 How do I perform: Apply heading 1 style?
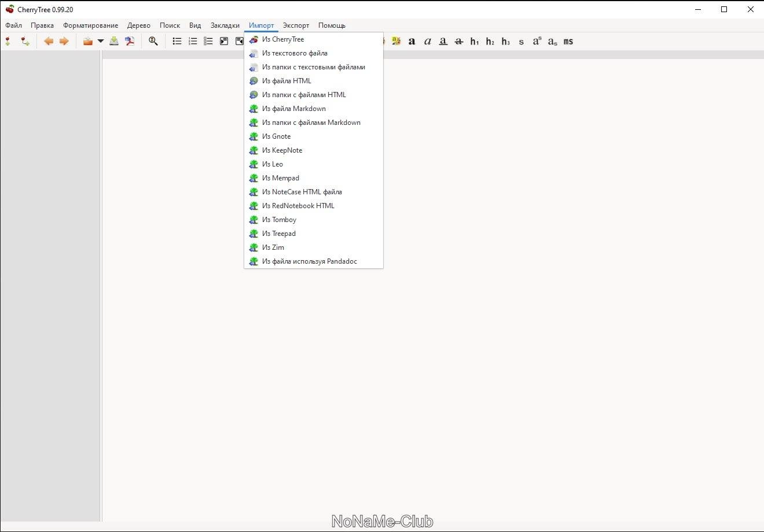pos(475,41)
